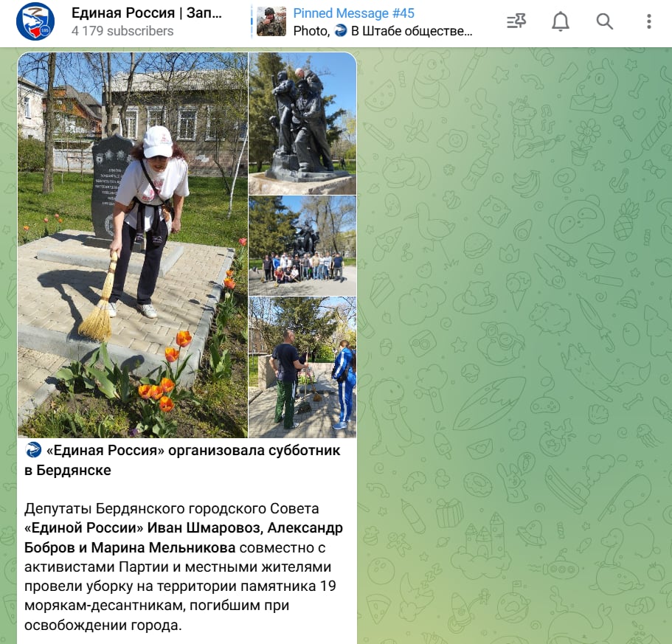Click the post headline about субботник
672x644 pixels.
183,460
